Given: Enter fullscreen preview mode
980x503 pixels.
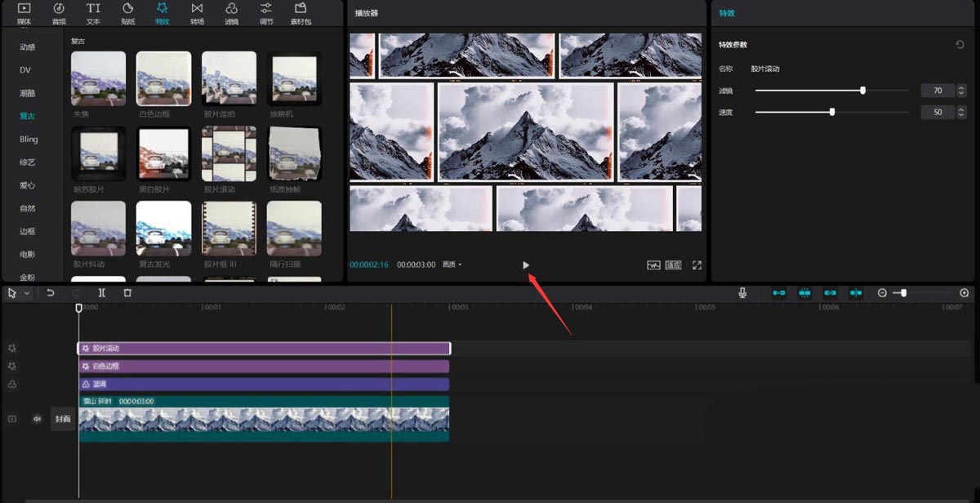Looking at the screenshot, I should [697, 265].
